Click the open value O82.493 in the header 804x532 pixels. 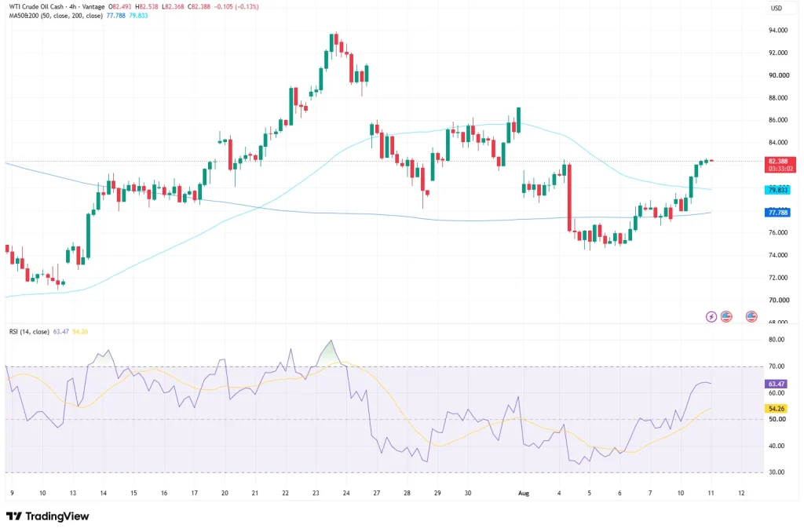(x=119, y=6)
